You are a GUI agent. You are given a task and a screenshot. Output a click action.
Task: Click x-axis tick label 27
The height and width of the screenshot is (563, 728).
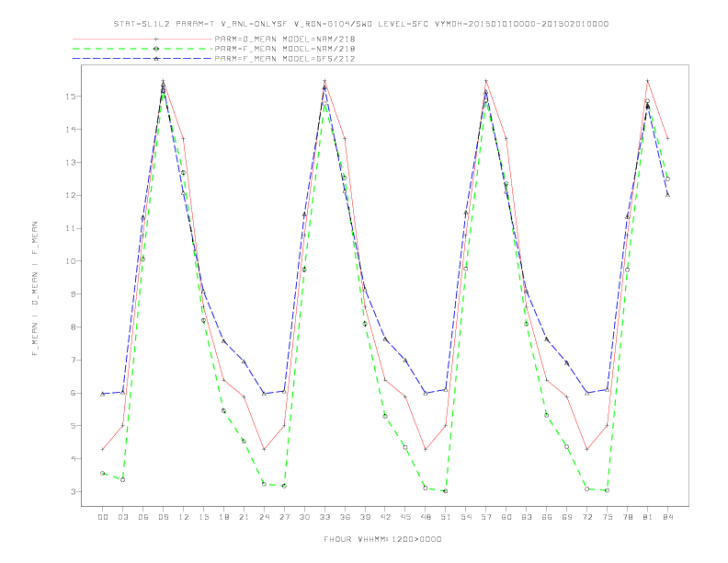coord(284,517)
